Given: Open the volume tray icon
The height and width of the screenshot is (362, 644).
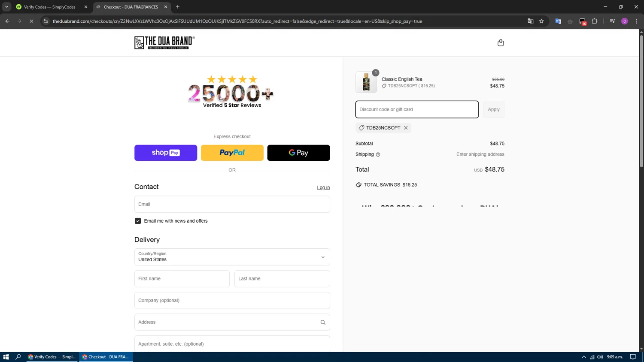Looking at the screenshot, I should pyautogui.click(x=600, y=357).
